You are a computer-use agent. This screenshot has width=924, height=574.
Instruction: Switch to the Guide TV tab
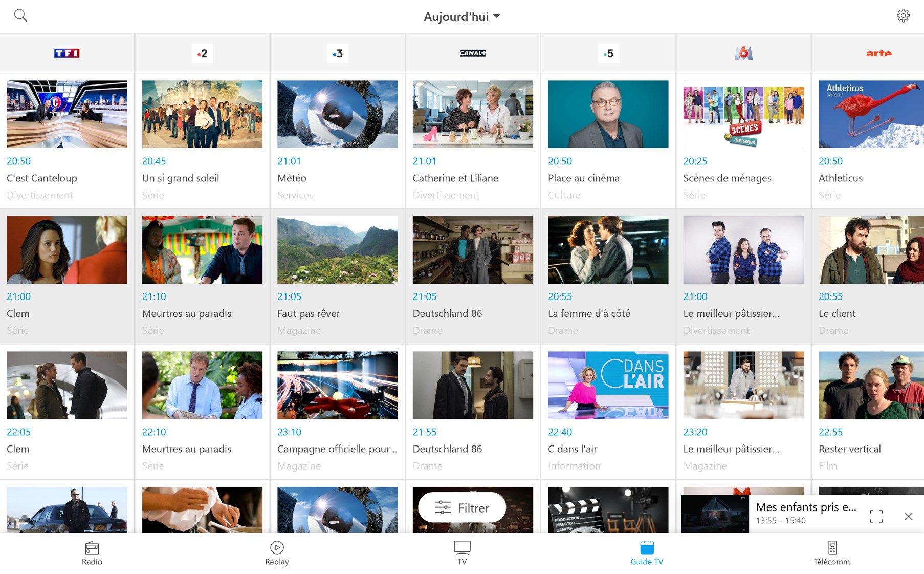[647, 553]
